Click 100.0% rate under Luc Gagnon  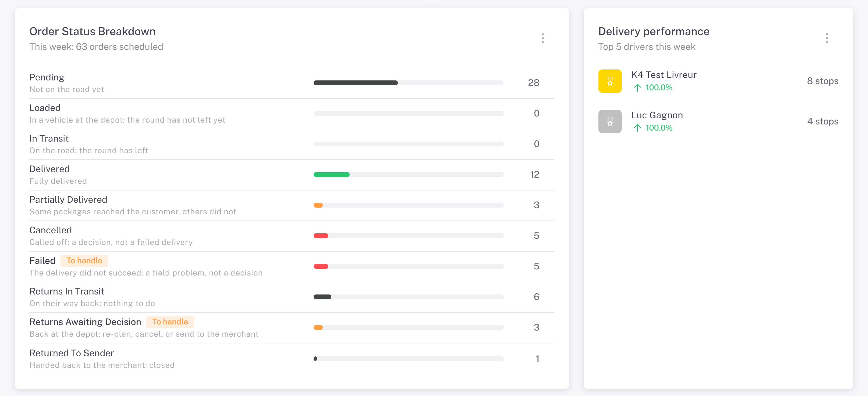[659, 128]
